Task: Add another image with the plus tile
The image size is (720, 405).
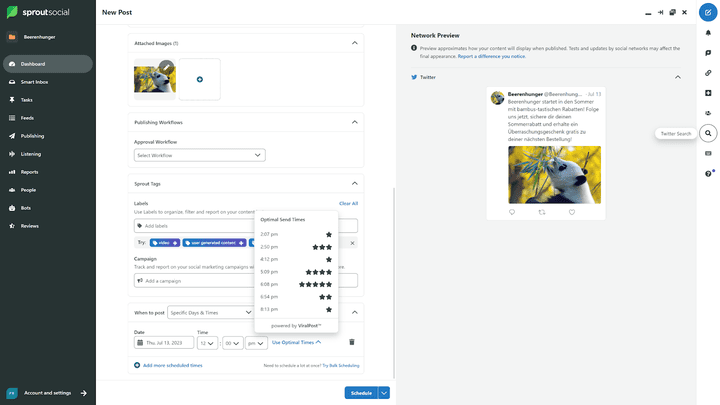Action: click(199, 79)
